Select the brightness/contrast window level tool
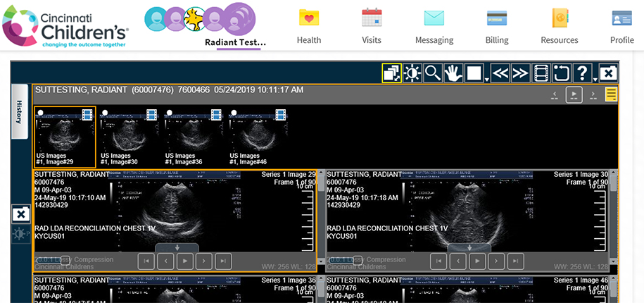The image size is (644, 303). [x=412, y=73]
